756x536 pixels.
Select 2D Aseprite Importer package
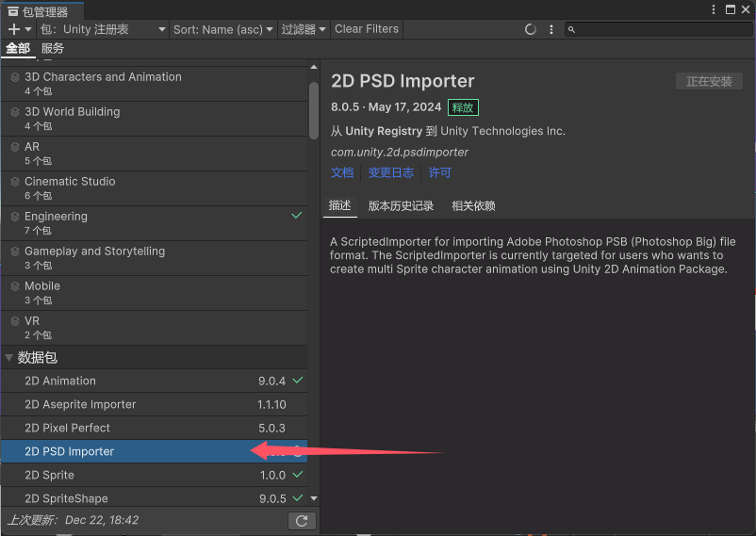80,404
